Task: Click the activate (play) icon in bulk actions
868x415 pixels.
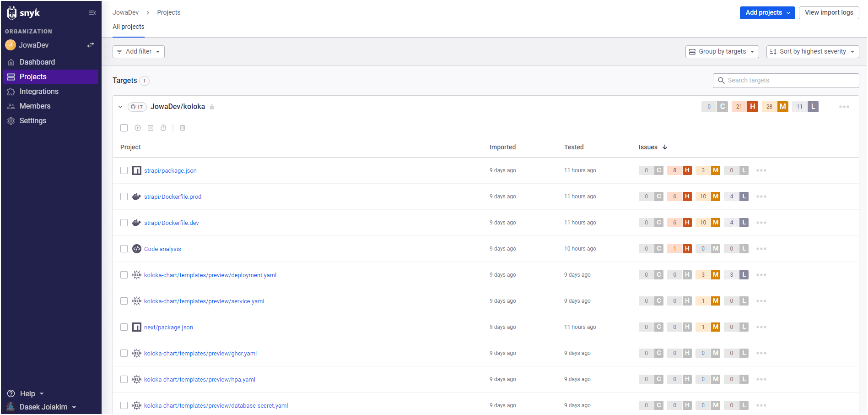Action: coord(138,128)
